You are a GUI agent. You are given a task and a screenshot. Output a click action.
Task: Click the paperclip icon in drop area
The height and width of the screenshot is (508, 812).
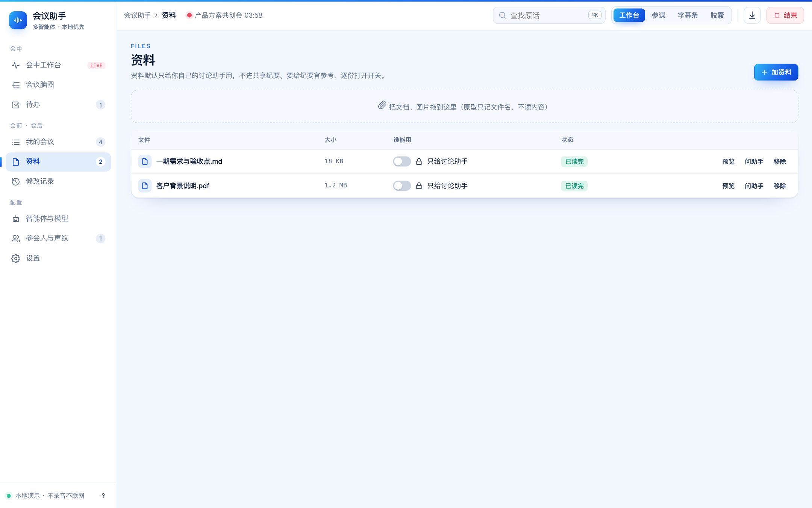coord(382,105)
